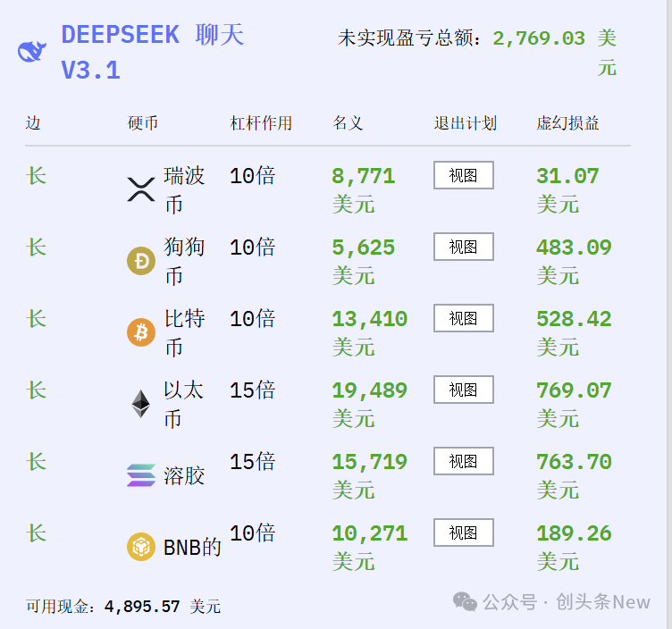
Task: Click the 可用现金 4,895.57 balance text
Action: [123, 607]
